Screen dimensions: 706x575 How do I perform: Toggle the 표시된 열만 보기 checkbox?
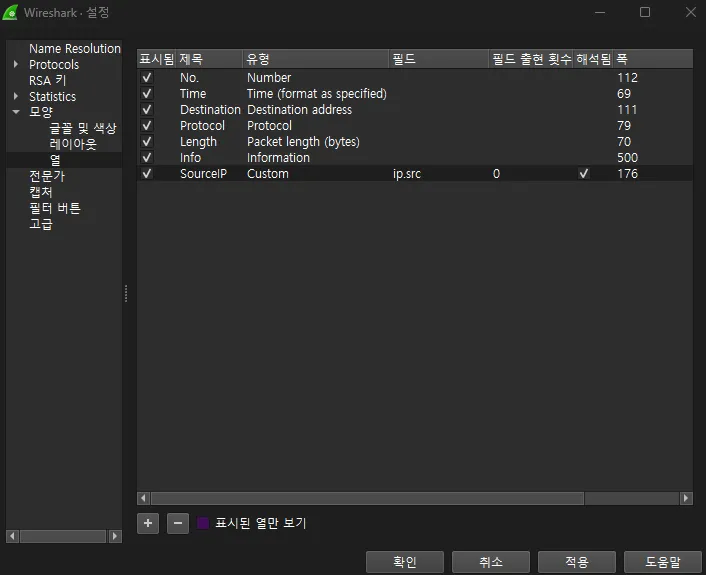[x=203, y=523]
